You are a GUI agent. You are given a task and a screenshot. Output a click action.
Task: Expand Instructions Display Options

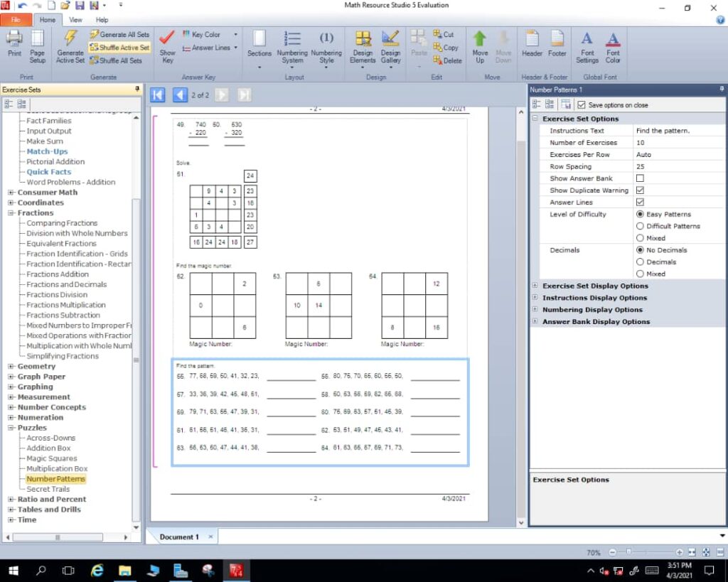point(535,298)
